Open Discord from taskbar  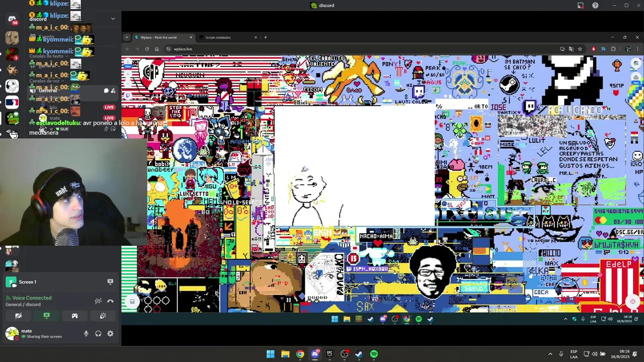(315, 354)
